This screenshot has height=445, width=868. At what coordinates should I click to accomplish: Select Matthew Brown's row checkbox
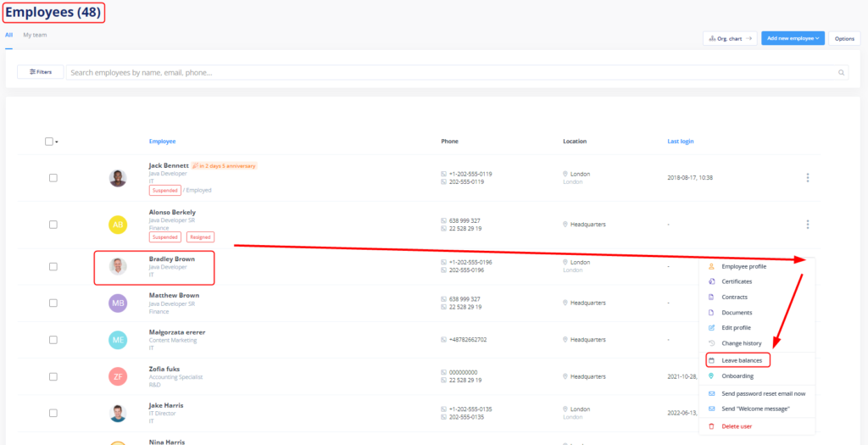click(x=53, y=303)
